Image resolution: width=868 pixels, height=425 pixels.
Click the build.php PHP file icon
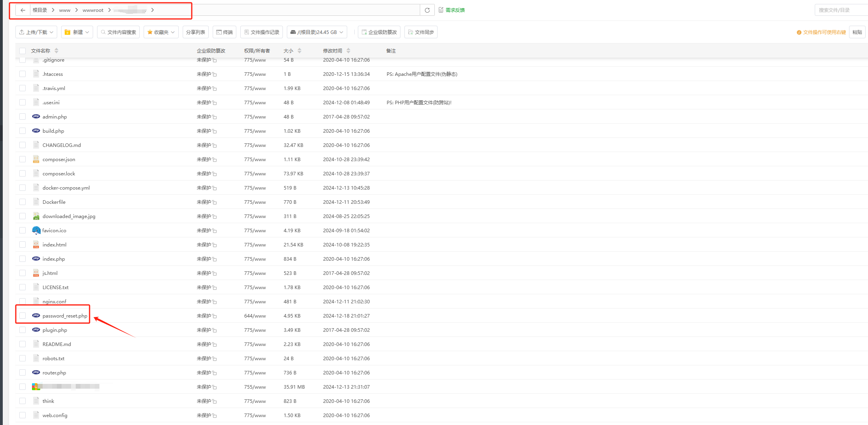point(36,131)
